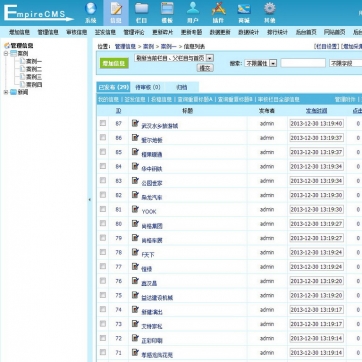Open the 其他 gear icon in top navigation

[x=270, y=9]
